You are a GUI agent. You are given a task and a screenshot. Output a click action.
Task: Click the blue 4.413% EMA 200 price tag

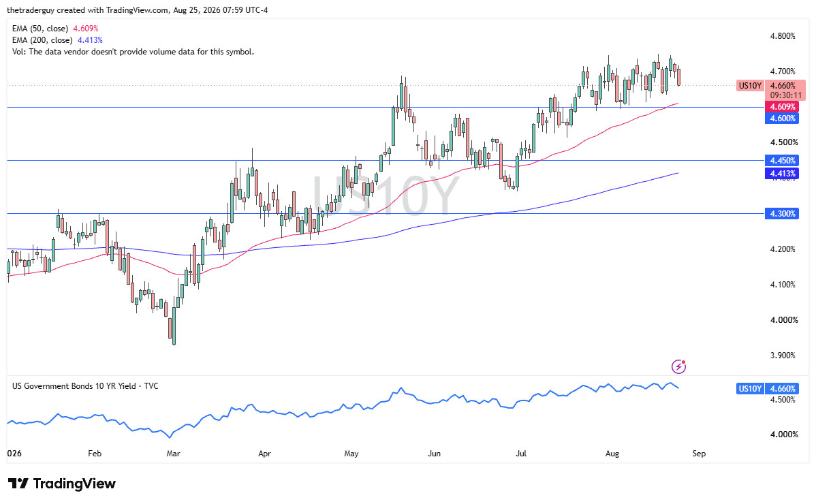782,173
